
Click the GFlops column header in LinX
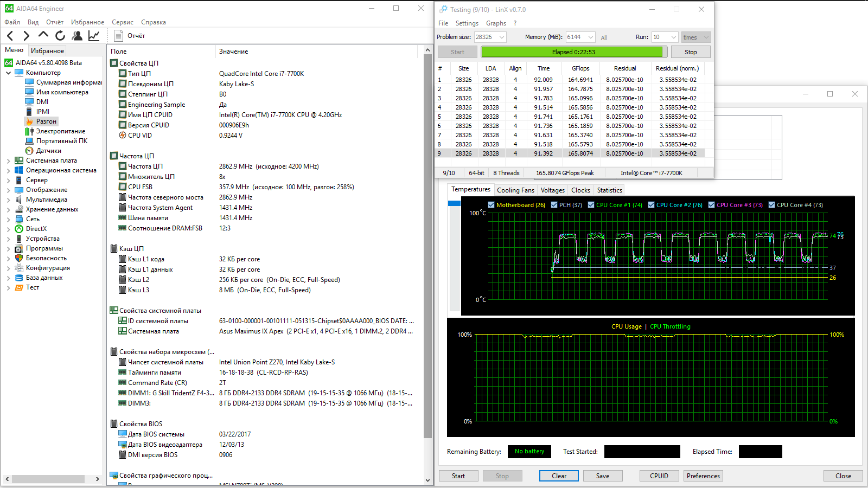pos(580,68)
